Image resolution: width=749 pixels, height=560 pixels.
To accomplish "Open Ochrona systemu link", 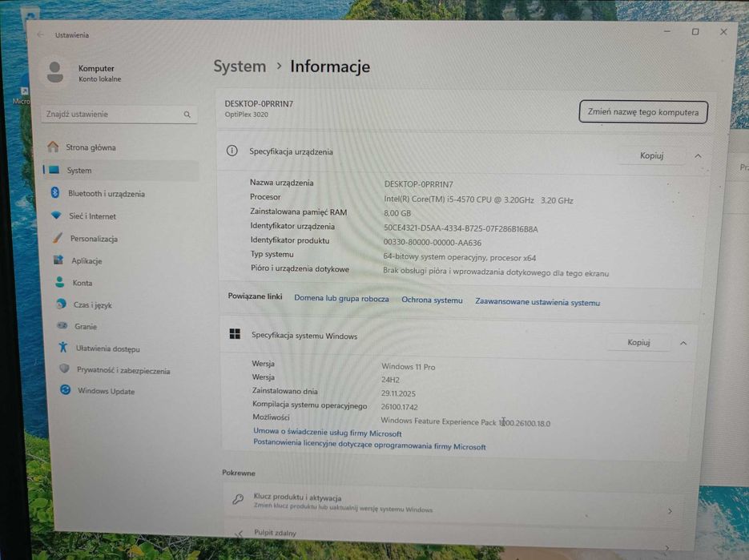I will (432, 300).
